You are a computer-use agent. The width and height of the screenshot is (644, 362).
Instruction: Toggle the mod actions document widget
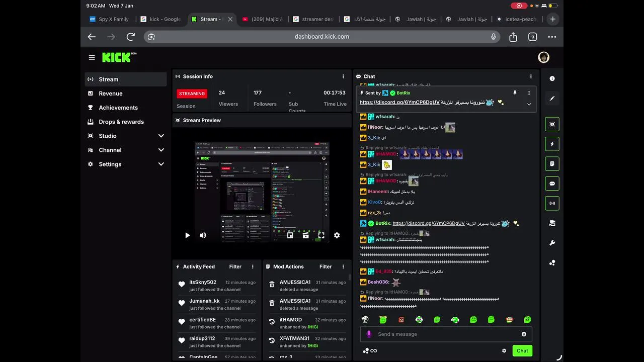click(552, 163)
